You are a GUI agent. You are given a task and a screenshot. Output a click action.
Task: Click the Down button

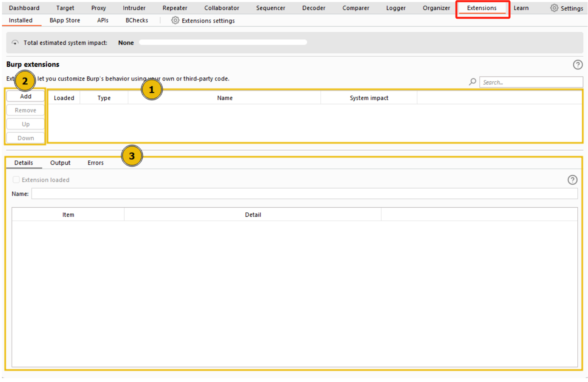pos(25,138)
